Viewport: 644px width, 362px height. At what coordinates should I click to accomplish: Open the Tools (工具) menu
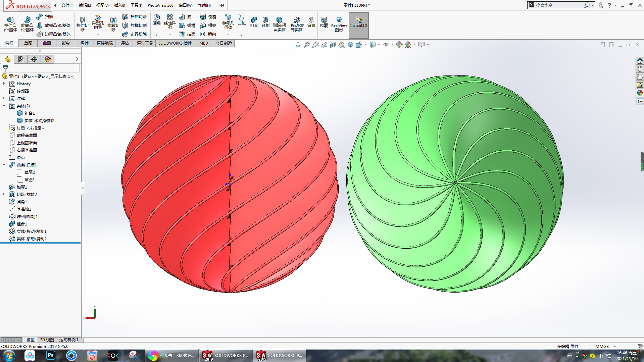coord(136,5)
